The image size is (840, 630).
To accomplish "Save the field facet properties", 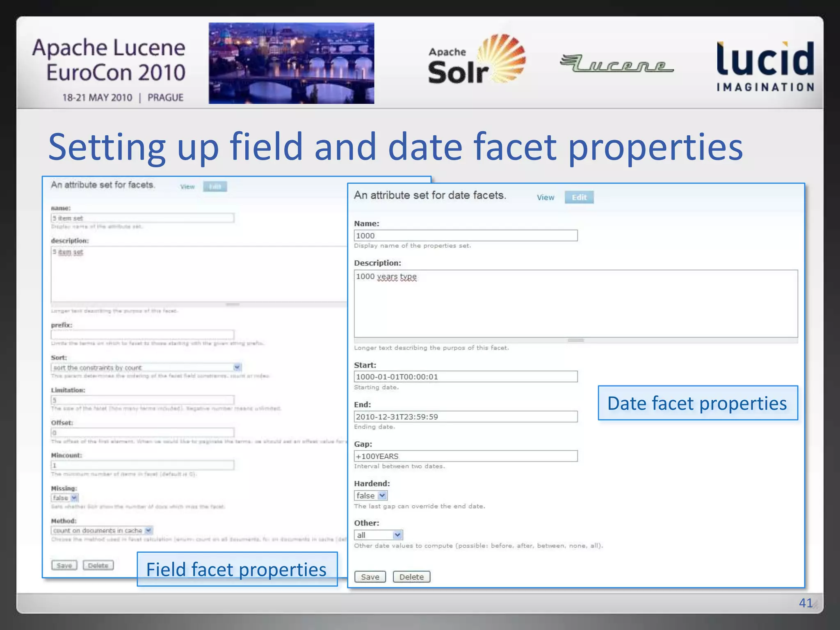I will pos(64,565).
